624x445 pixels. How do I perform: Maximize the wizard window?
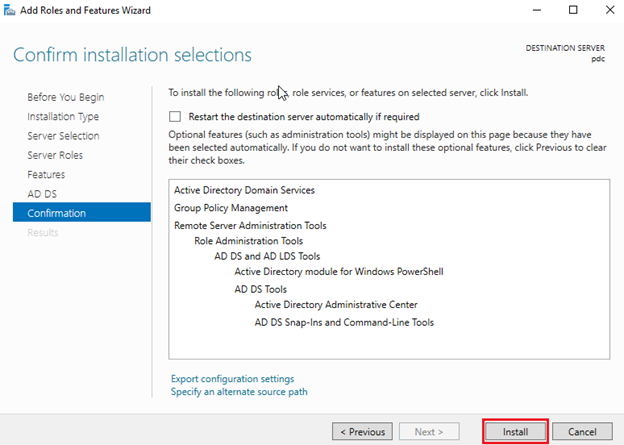(573, 10)
